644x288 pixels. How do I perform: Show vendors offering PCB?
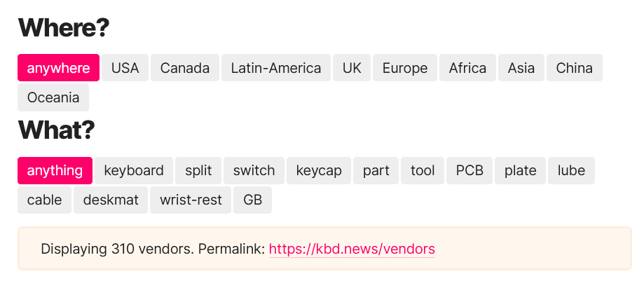[470, 170]
